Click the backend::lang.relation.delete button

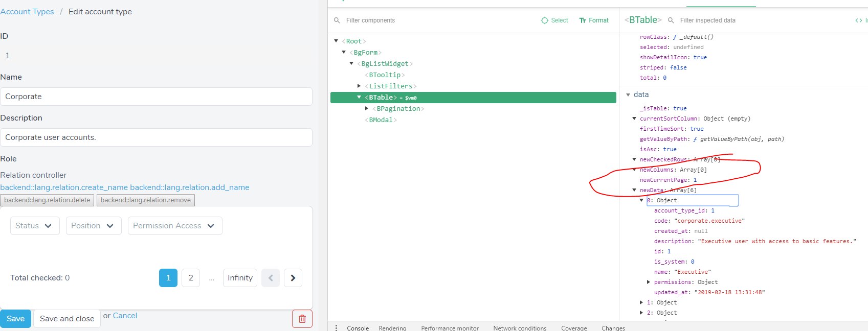[47, 200]
